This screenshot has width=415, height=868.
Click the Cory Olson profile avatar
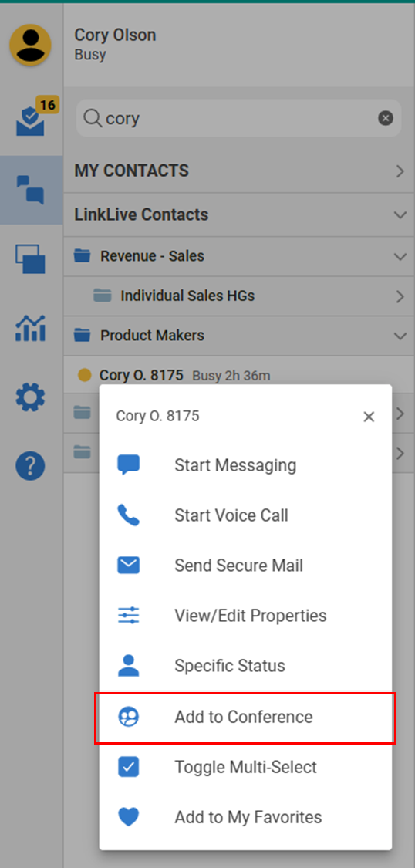click(30, 45)
